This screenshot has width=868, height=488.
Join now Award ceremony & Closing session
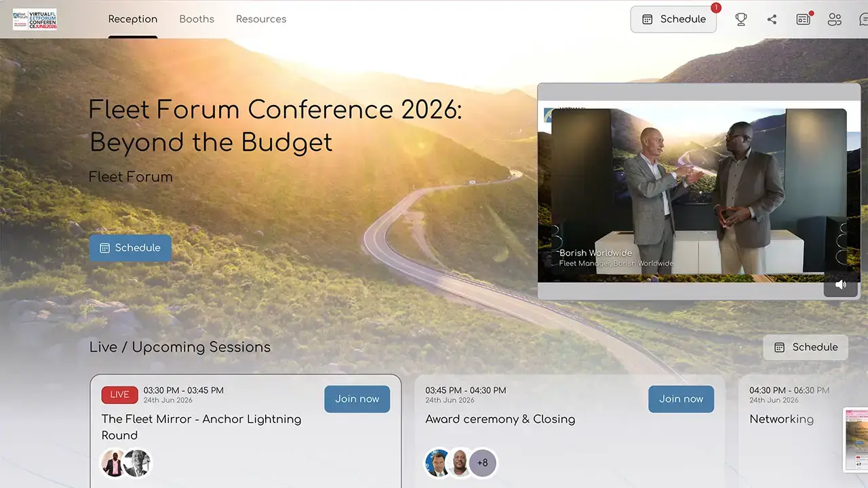tap(681, 399)
